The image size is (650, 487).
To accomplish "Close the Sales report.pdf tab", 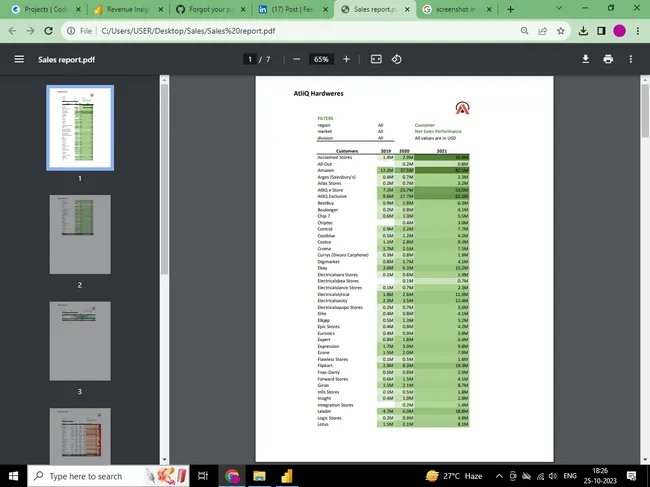I will click(407, 9).
